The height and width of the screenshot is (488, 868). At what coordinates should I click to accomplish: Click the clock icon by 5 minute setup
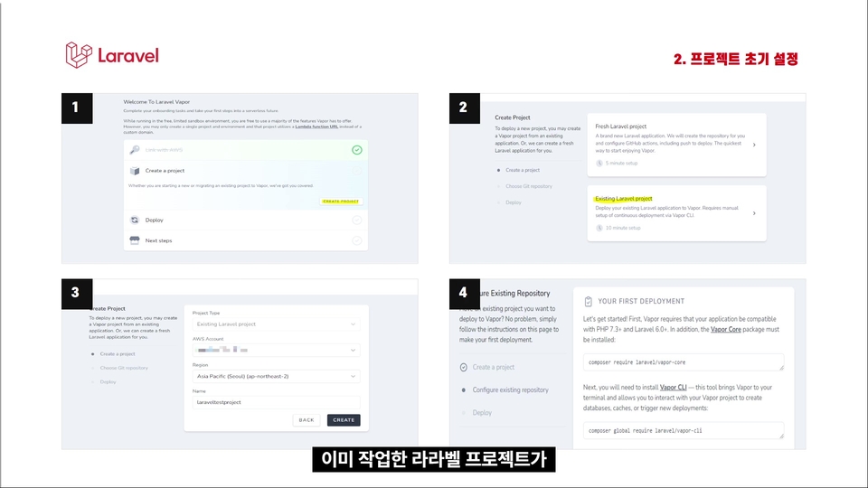(599, 164)
